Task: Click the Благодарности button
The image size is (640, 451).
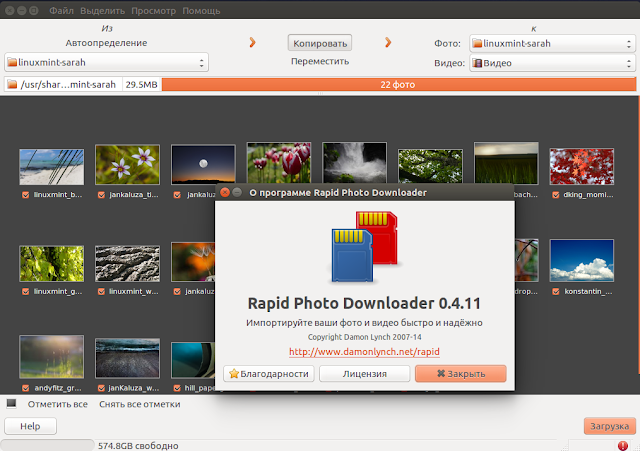Action: click(x=269, y=373)
